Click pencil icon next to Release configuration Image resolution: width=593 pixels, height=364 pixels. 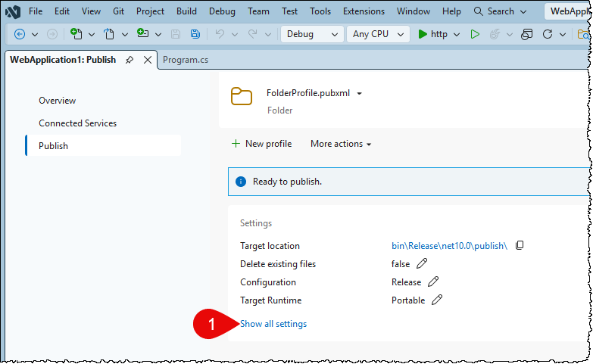point(433,282)
